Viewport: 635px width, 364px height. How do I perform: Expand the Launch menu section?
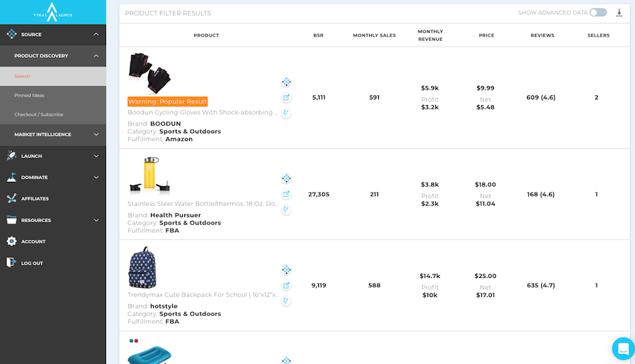coord(96,156)
